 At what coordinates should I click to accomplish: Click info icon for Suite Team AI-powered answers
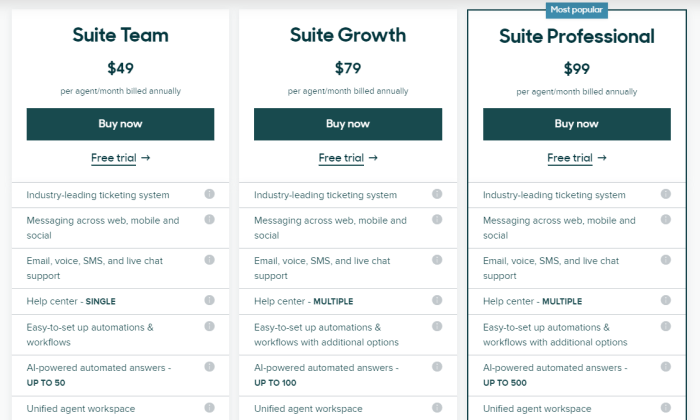pos(209,366)
